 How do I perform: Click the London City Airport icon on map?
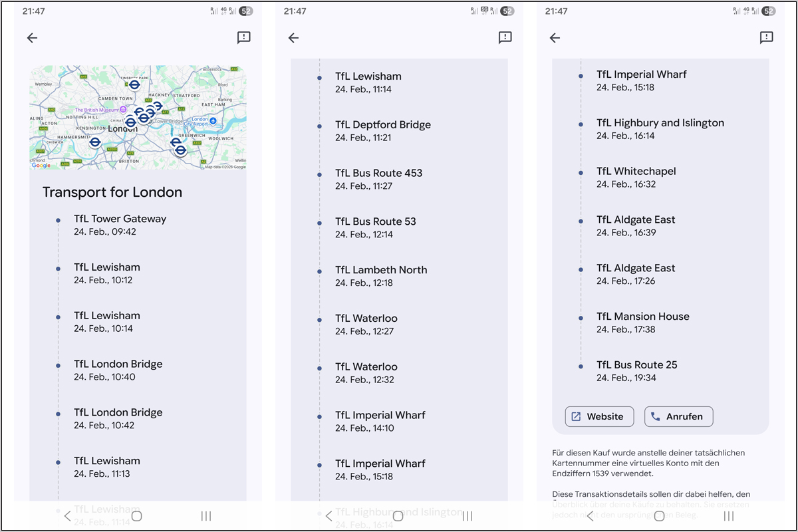click(213, 120)
